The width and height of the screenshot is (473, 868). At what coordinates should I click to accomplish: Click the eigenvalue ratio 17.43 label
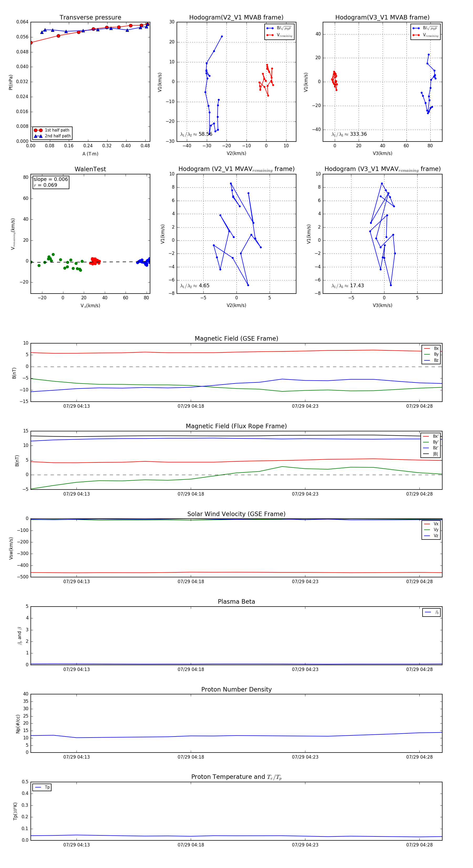click(348, 286)
